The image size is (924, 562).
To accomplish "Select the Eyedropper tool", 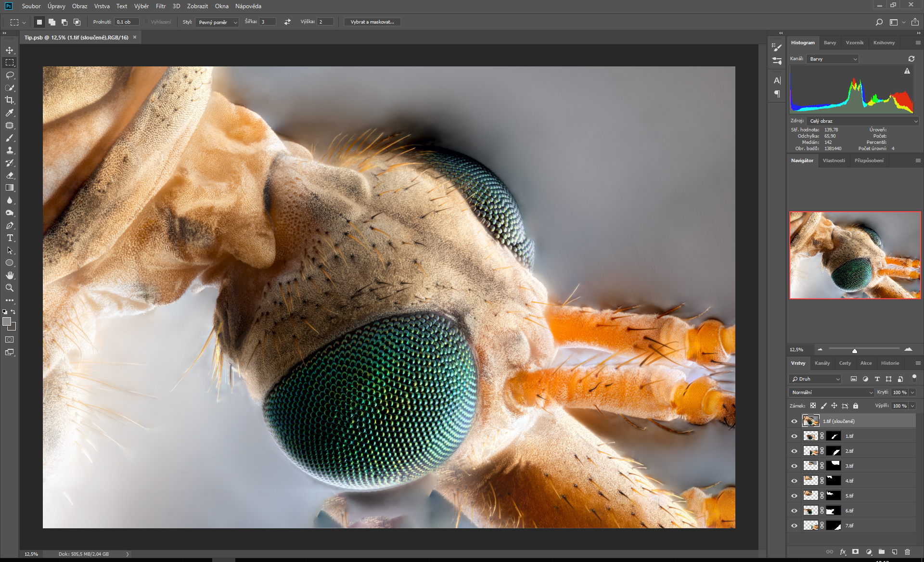I will pyautogui.click(x=10, y=113).
